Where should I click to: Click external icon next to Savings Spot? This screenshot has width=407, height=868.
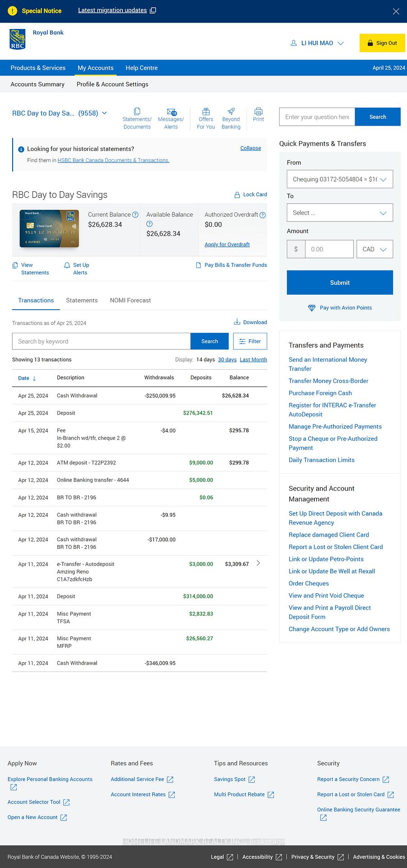pyautogui.click(x=252, y=779)
